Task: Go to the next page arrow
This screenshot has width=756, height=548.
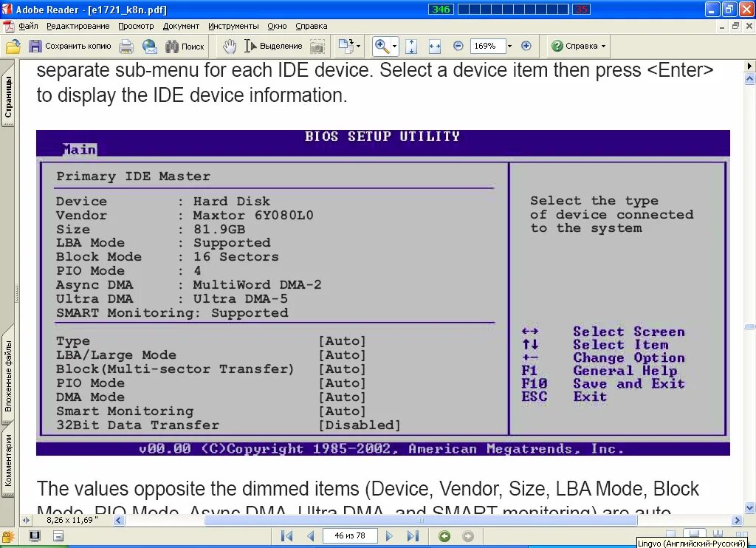Action: coord(390,536)
